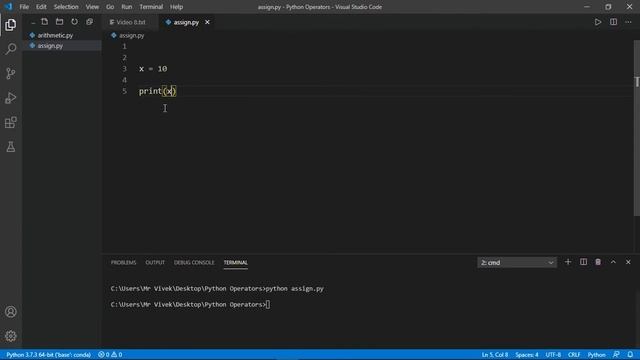Open the terminal selector dropdown '2: cmd'
640x360 pixels.
click(517, 262)
